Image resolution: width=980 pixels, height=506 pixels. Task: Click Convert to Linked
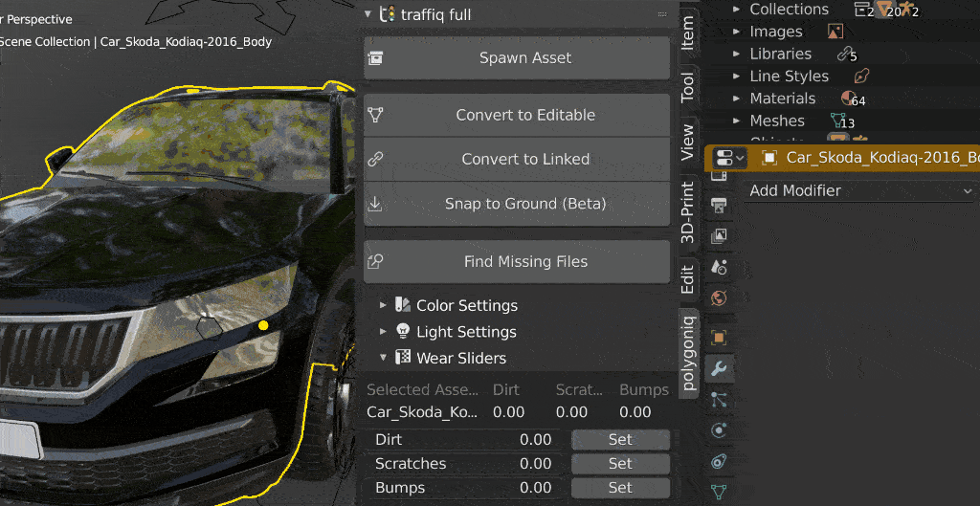point(517,160)
